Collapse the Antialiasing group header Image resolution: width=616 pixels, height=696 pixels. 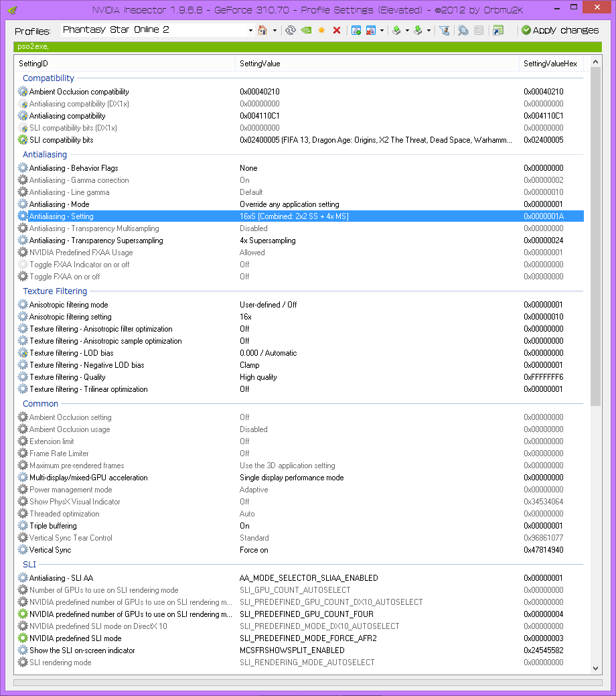point(45,155)
